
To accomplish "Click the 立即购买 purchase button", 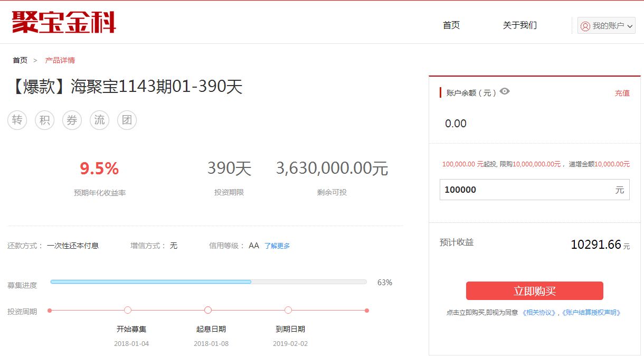I will [535, 291].
